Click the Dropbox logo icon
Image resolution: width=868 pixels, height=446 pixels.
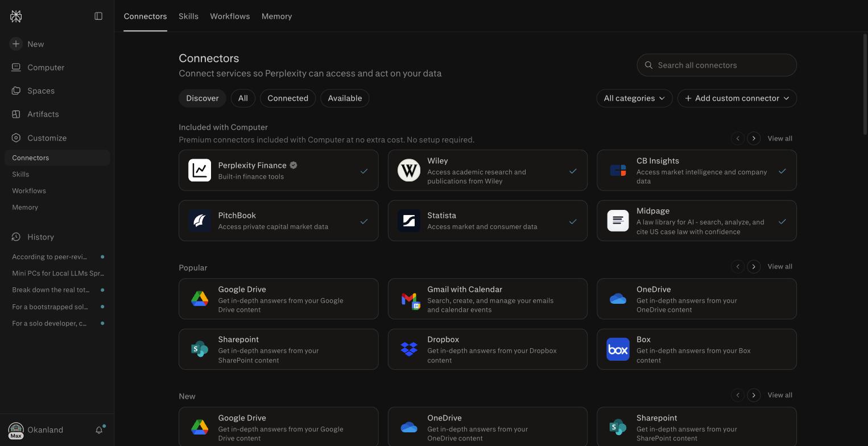click(x=409, y=349)
